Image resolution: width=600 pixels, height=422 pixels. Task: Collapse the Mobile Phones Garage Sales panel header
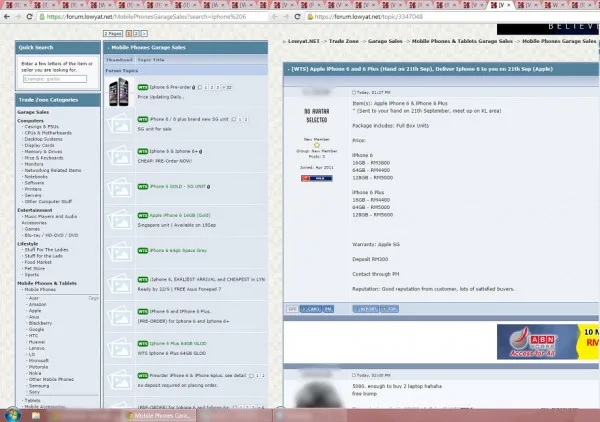108,48
